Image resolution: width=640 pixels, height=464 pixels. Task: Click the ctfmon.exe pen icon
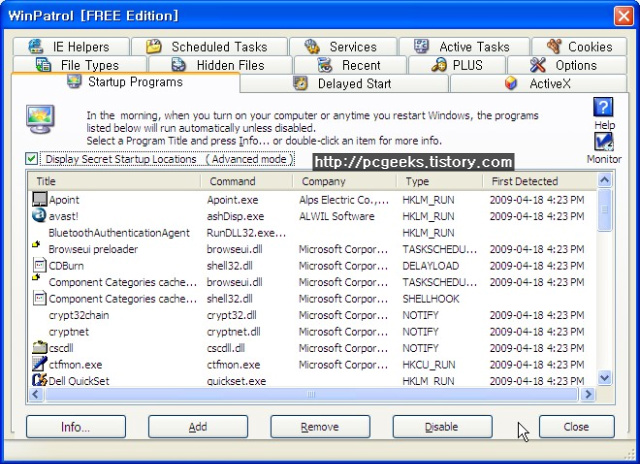[40, 364]
